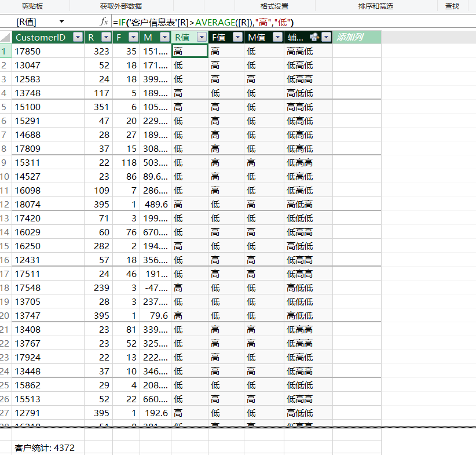
Task: Open the M值 column filter dropdown
Action: coord(278,37)
